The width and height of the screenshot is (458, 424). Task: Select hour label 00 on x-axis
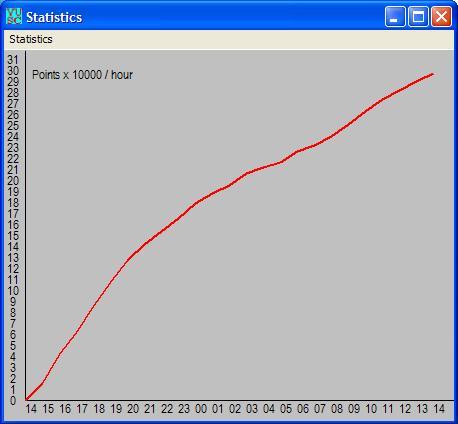tap(201, 409)
